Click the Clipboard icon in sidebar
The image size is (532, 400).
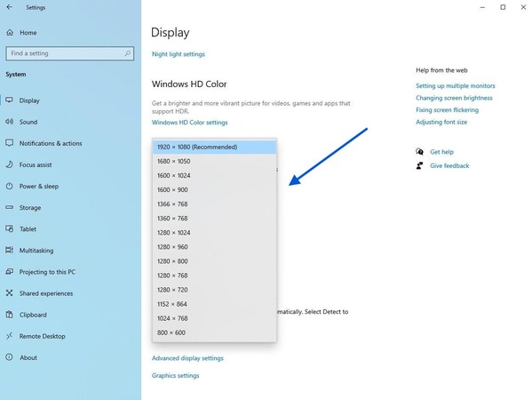pos(9,315)
